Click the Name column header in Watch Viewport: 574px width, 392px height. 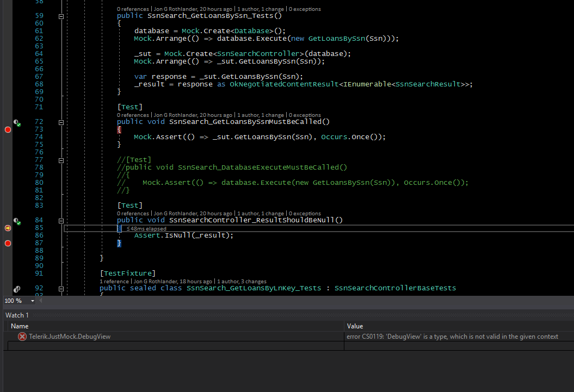coord(20,326)
